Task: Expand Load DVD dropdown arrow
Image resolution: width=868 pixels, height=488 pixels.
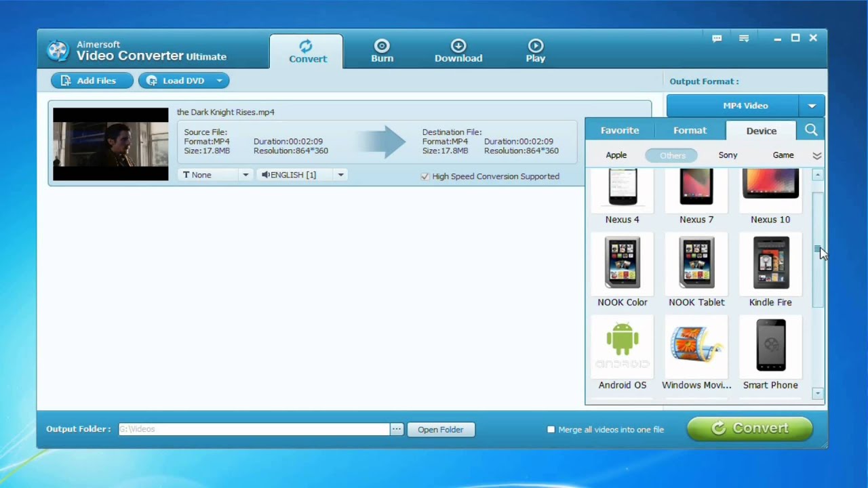Action: 219,81
